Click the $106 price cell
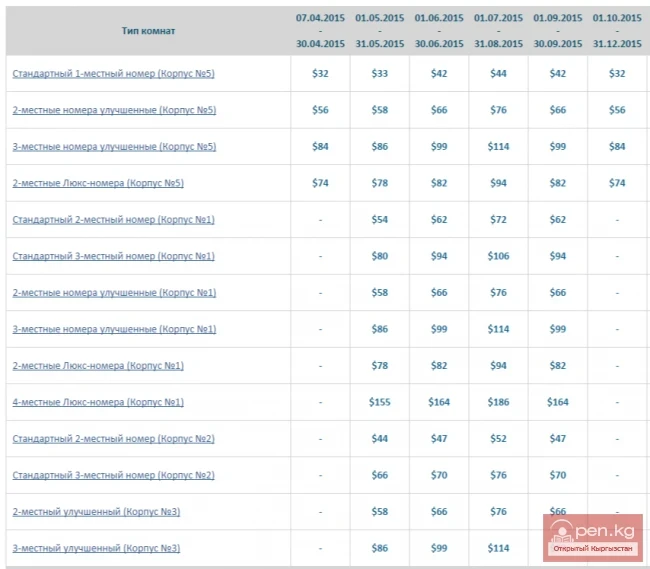The width and height of the screenshot is (650, 569). click(498, 256)
